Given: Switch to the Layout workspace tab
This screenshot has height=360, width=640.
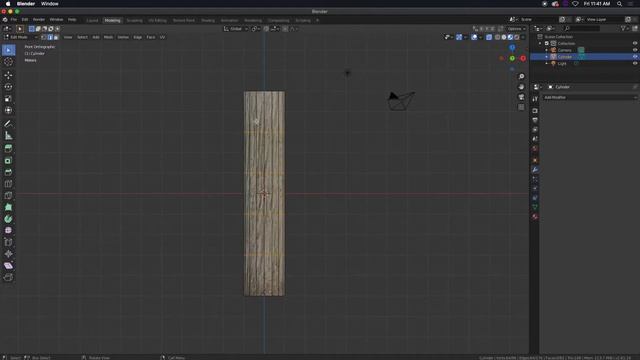Looking at the screenshot, I should [92, 20].
